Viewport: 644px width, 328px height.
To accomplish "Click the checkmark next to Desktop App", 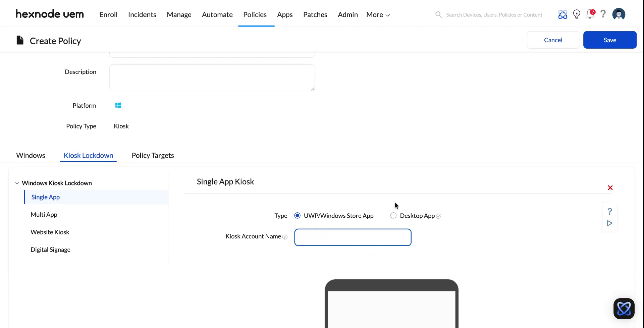I will (x=438, y=216).
